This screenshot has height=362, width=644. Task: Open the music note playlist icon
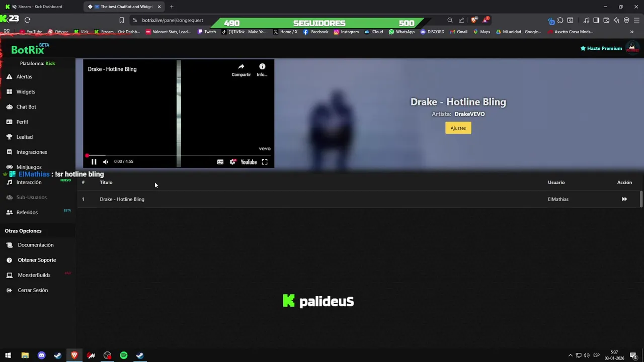click(x=586, y=20)
